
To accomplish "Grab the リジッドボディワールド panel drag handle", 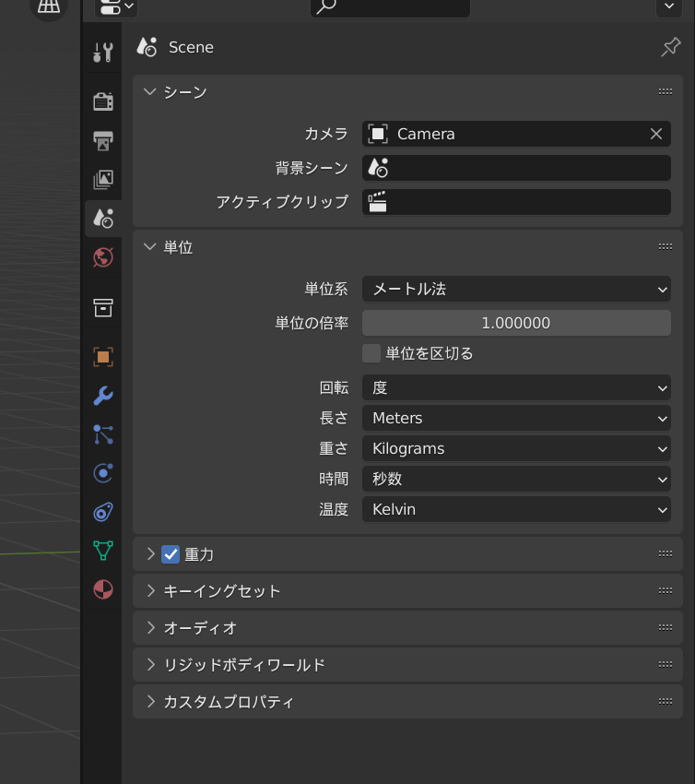I will (665, 664).
